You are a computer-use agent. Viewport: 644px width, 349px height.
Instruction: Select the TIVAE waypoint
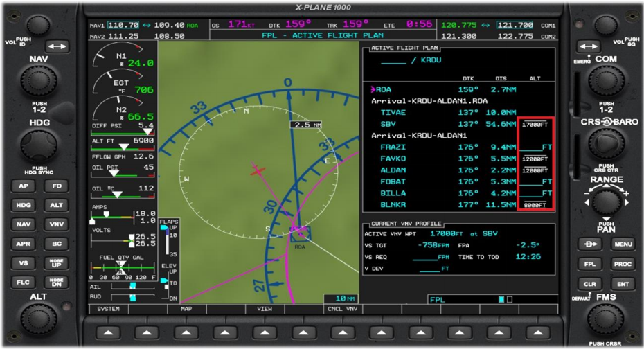pyautogui.click(x=393, y=112)
